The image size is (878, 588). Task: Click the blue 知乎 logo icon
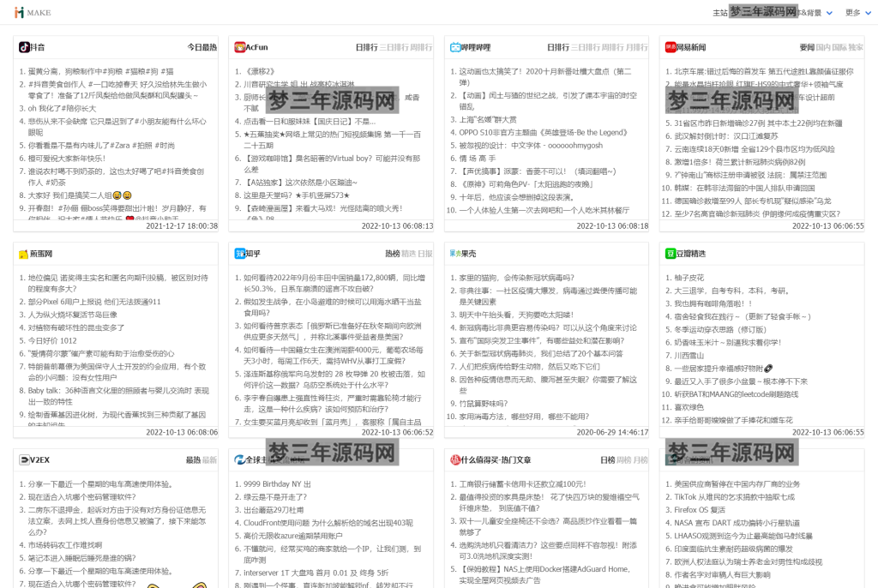coord(240,254)
